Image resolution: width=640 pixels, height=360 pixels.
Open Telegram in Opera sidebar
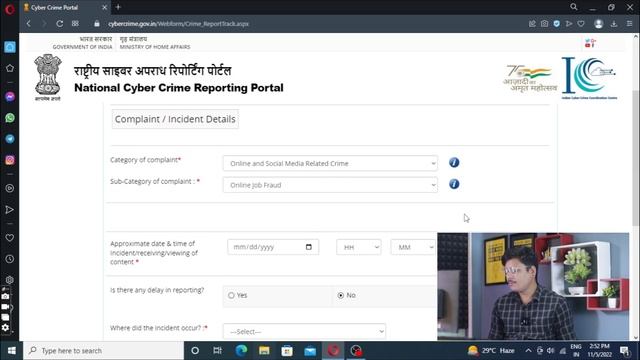point(10,139)
